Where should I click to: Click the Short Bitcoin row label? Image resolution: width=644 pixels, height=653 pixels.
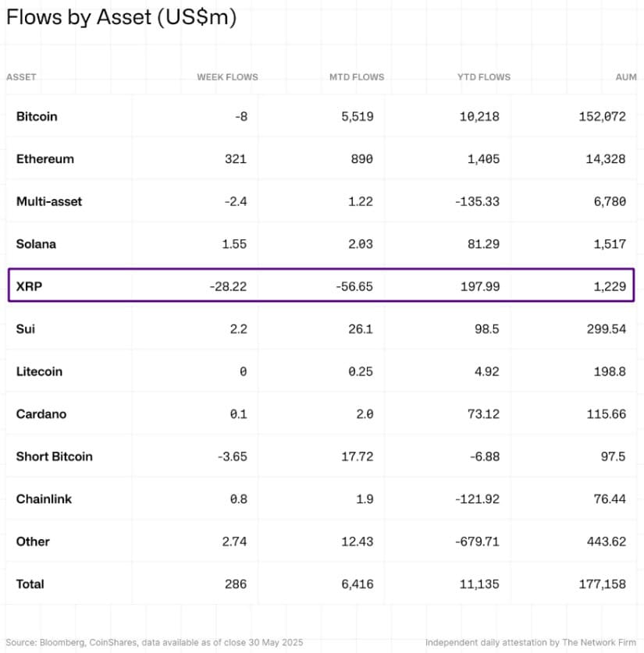pos(54,456)
